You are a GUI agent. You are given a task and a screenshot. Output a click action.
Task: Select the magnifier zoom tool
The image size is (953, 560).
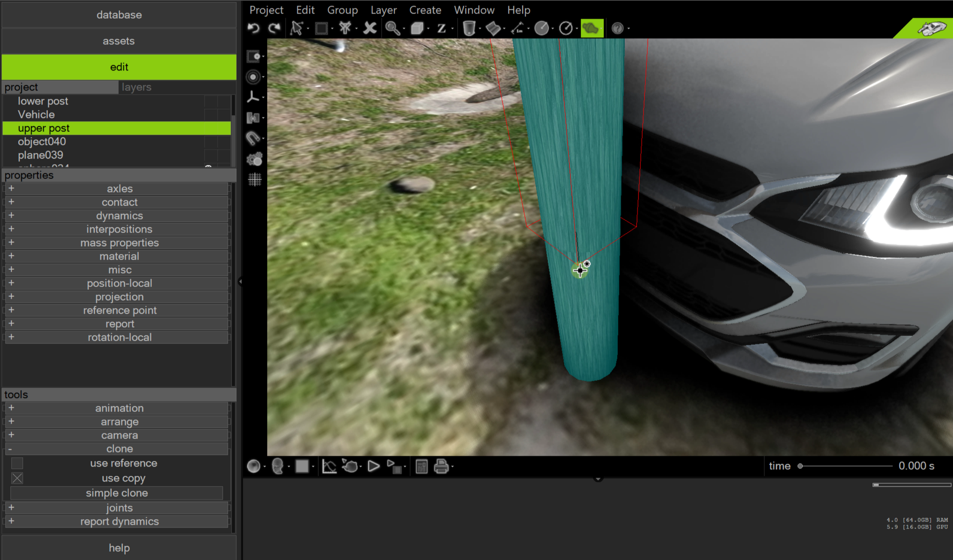click(392, 28)
